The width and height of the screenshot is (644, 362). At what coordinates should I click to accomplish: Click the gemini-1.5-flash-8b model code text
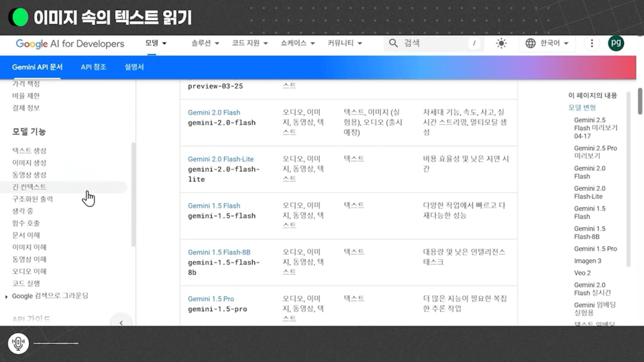[224, 267]
